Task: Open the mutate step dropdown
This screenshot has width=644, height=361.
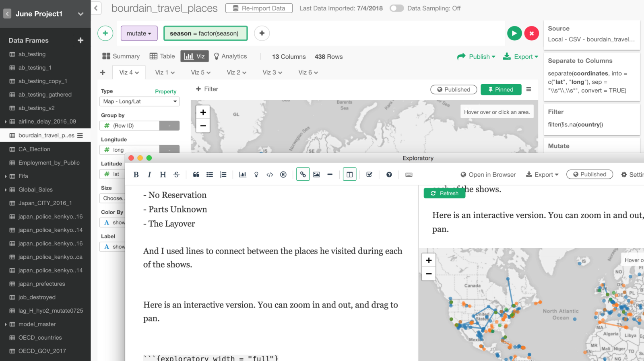Action: click(139, 33)
